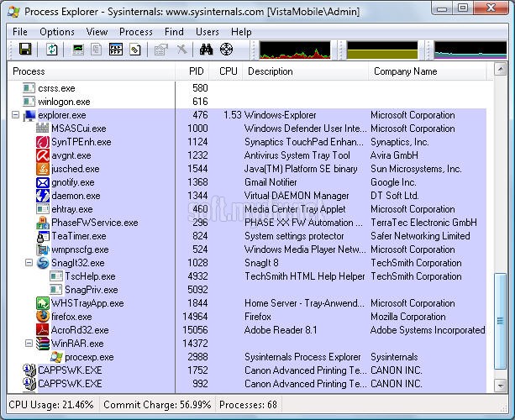
Task: Select the SnagPriv.exe process row
Action: (x=246, y=290)
